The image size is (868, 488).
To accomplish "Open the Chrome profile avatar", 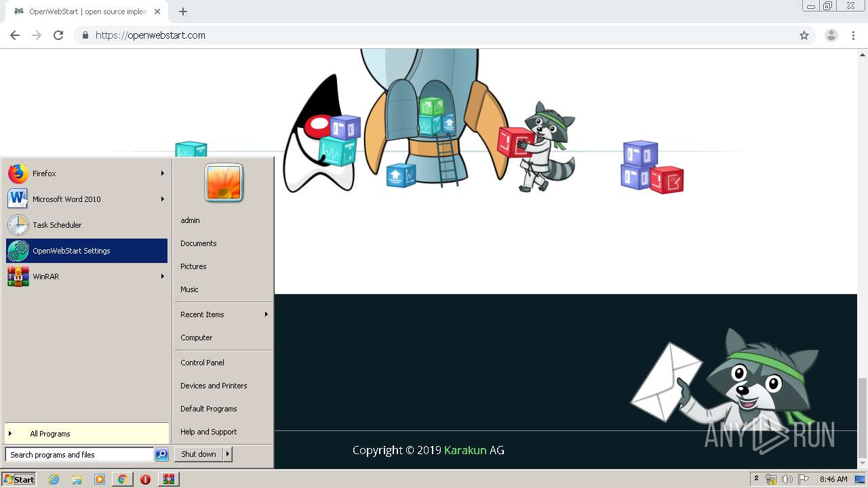I will [831, 35].
